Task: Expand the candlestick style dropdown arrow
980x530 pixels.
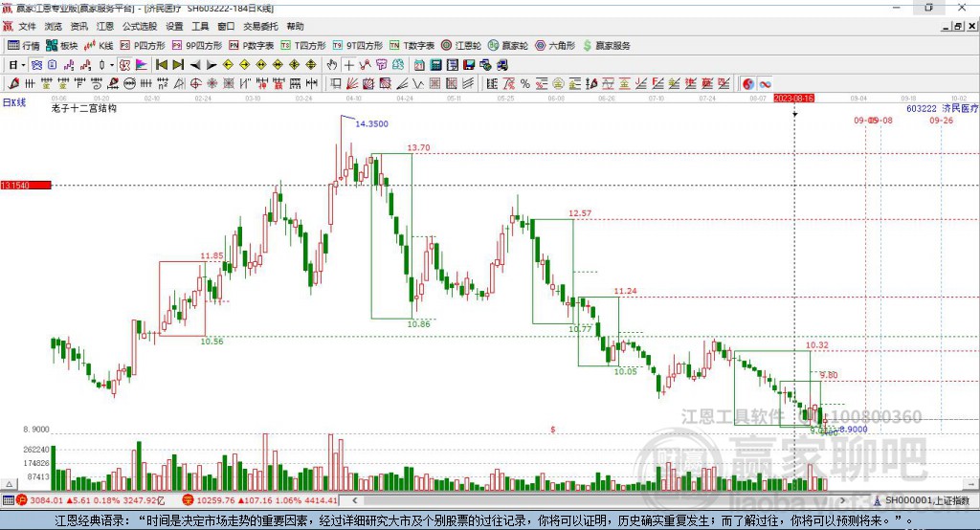Action: 112,65
